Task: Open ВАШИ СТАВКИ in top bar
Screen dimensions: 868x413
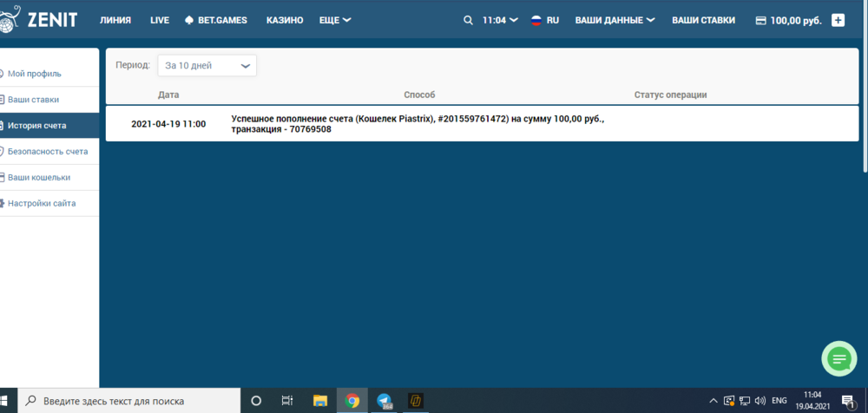Action: [704, 21]
